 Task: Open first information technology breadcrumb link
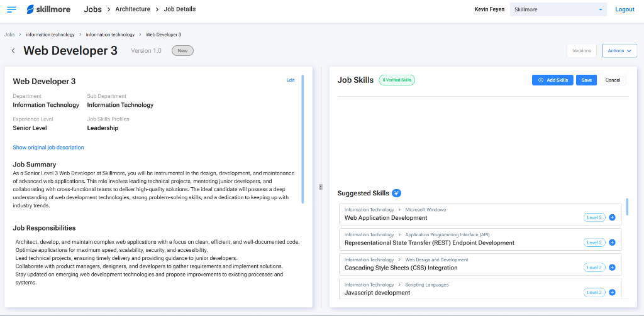pos(50,35)
